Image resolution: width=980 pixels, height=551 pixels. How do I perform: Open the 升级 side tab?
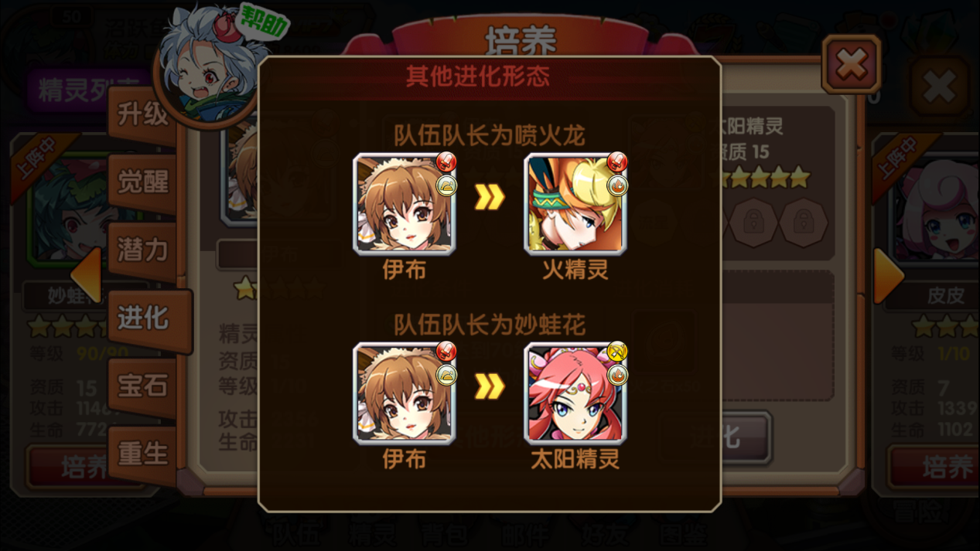tap(142, 115)
